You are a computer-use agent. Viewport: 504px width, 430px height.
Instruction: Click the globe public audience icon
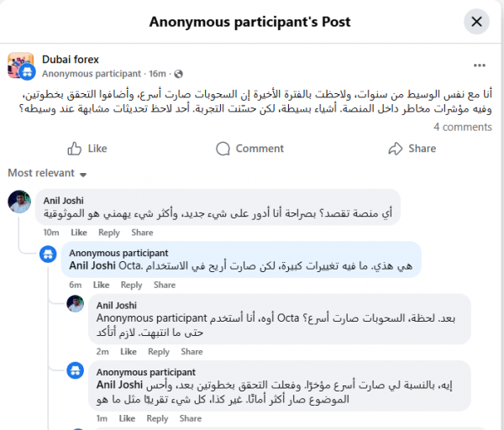(178, 74)
